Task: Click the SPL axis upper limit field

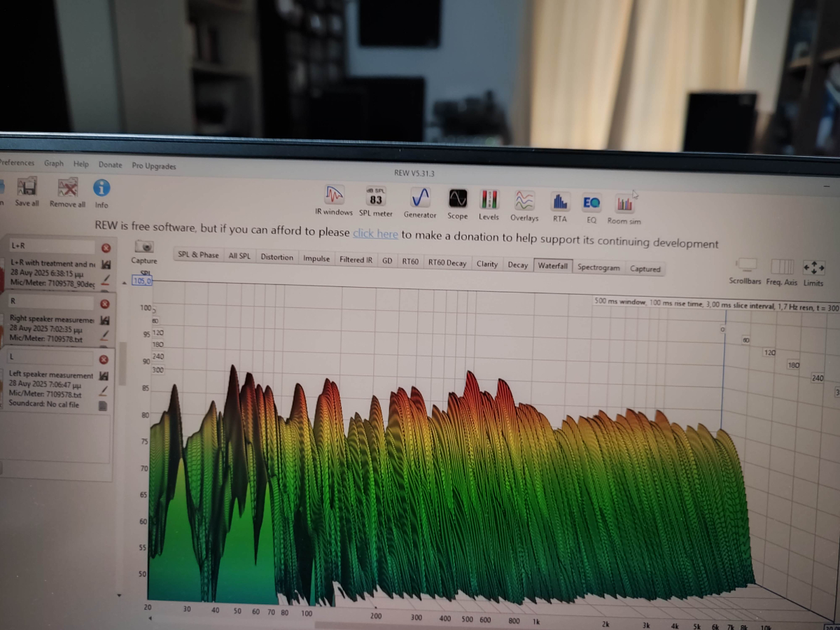Action: coord(142,281)
